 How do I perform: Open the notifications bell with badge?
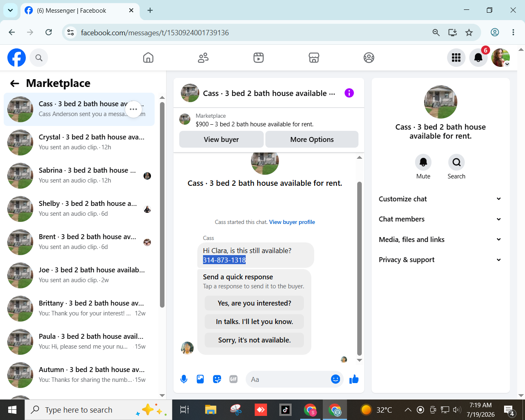point(478,58)
